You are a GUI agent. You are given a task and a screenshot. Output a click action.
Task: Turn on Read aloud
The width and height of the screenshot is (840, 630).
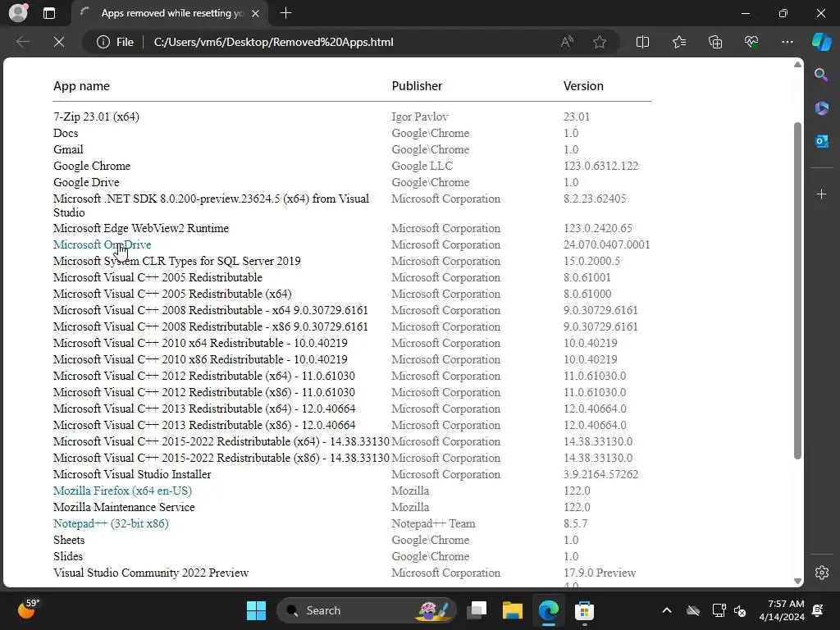pos(567,42)
